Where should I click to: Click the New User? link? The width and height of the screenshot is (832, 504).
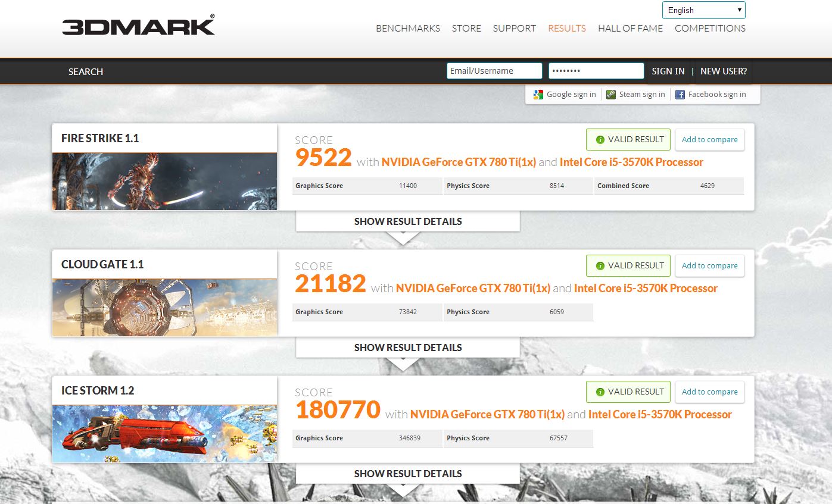tap(724, 71)
